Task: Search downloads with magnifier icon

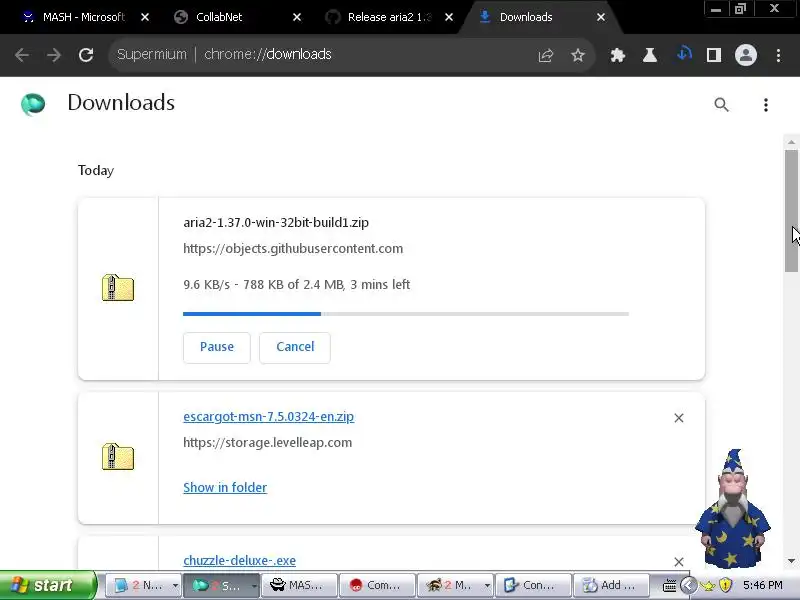Action: tap(721, 105)
